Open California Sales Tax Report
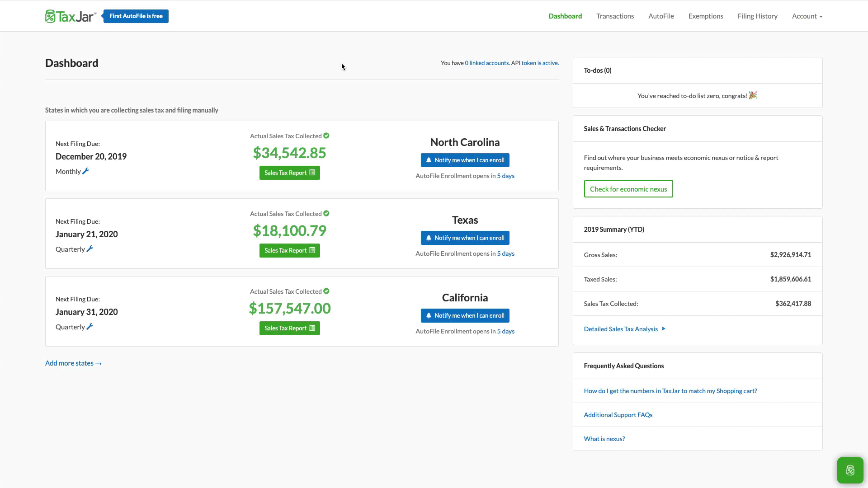Screen dimensions: 868x488 pyautogui.click(x=289, y=328)
